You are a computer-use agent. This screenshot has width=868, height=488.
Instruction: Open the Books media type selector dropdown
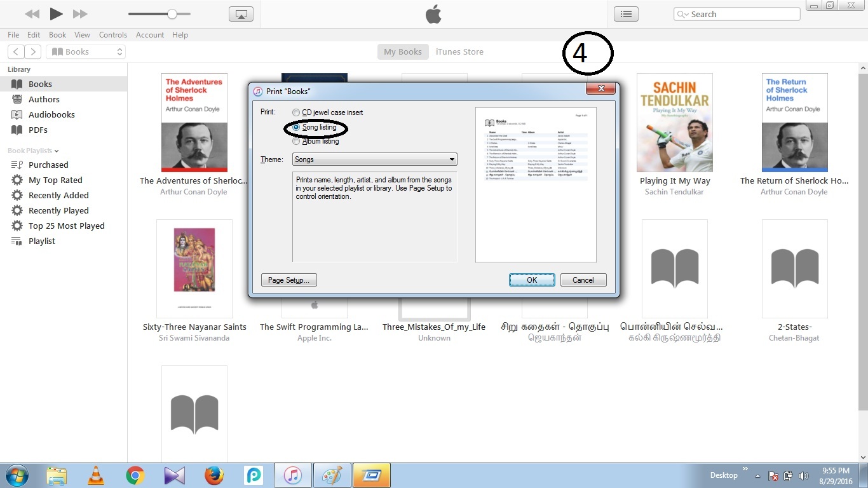pyautogui.click(x=86, y=51)
